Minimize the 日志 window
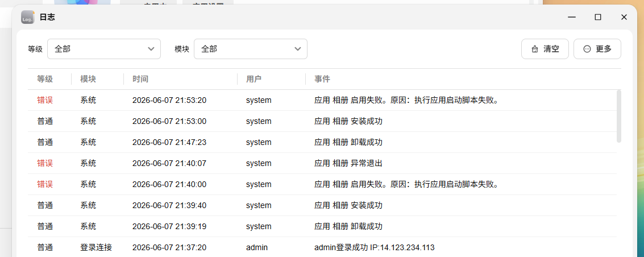 [572, 17]
